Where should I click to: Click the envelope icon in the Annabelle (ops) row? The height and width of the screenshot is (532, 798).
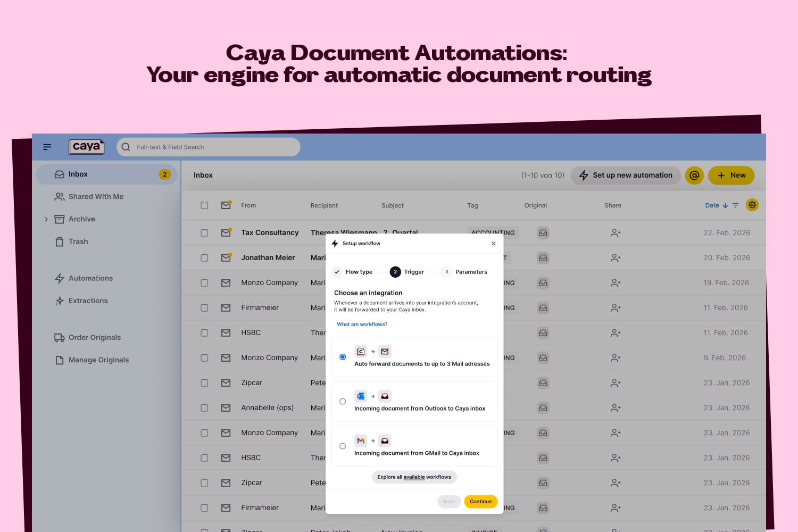(x=226, y=408)
